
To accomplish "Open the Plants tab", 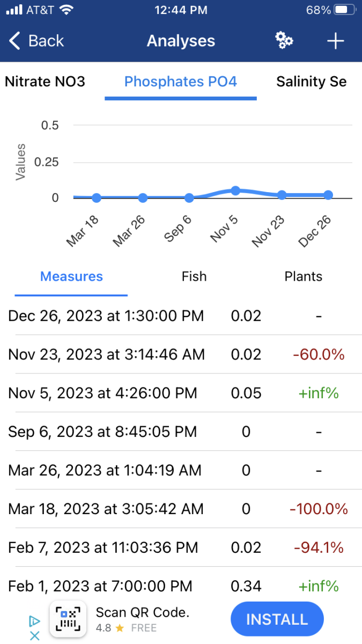I will 303,276.
